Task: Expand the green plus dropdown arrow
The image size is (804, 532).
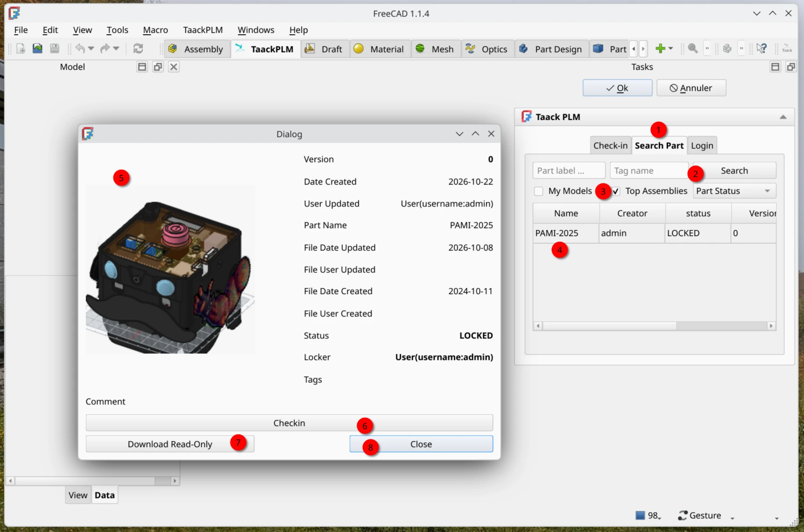Action: click(x=670, y=49)
